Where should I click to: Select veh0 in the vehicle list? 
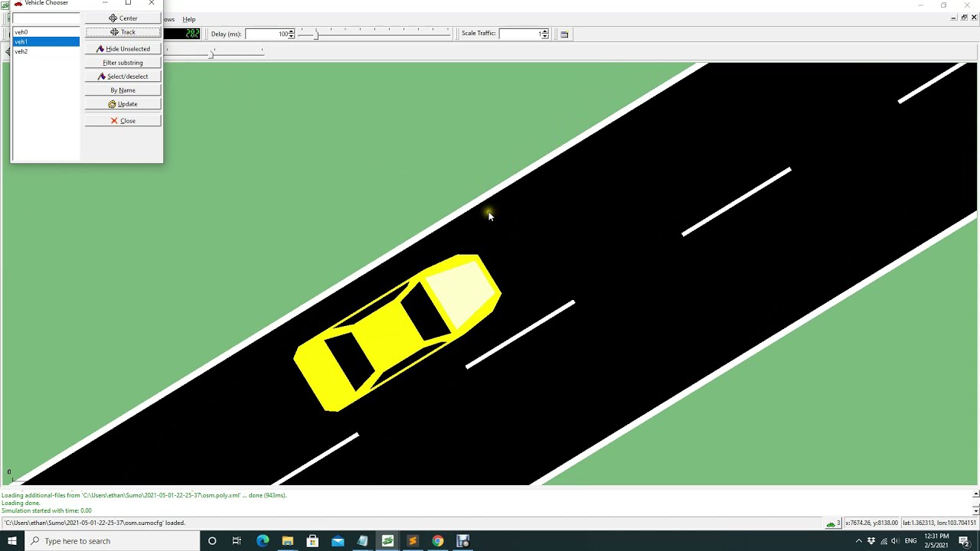point(46,32)
